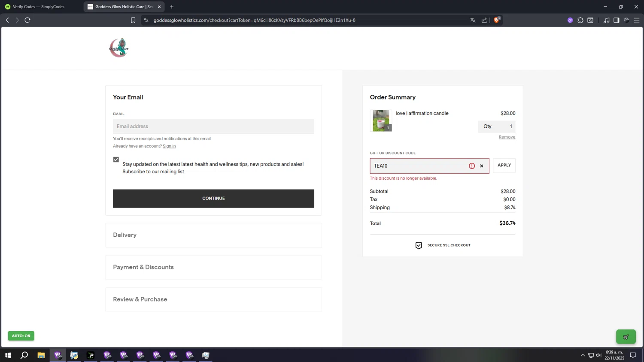The image size is (644, 362).
Task: Toggle the AUTO: ON button
Action: (21, 336)
